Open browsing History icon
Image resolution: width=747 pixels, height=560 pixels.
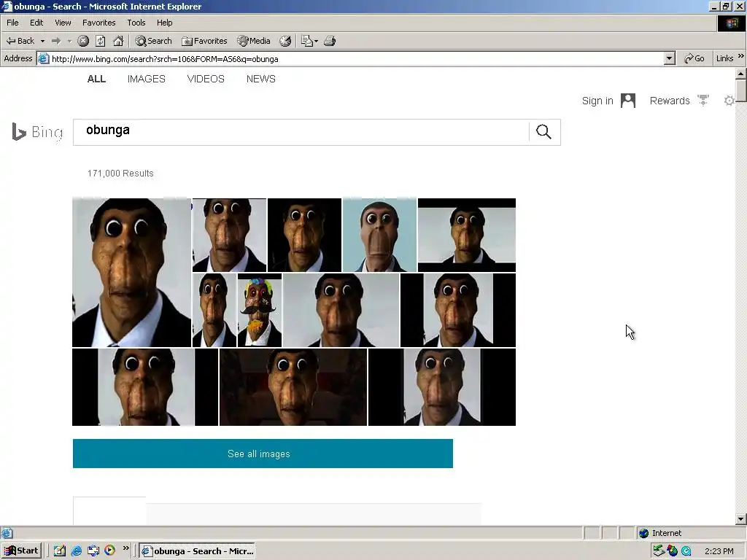click(x=285, y=41)
